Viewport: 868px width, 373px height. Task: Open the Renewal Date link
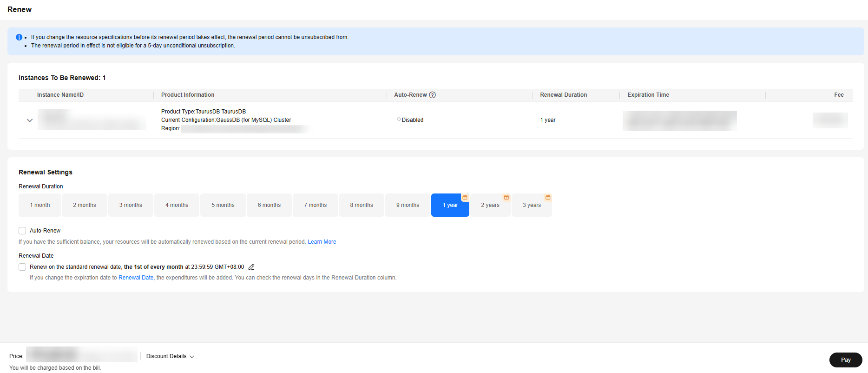(x=136, y=278)
